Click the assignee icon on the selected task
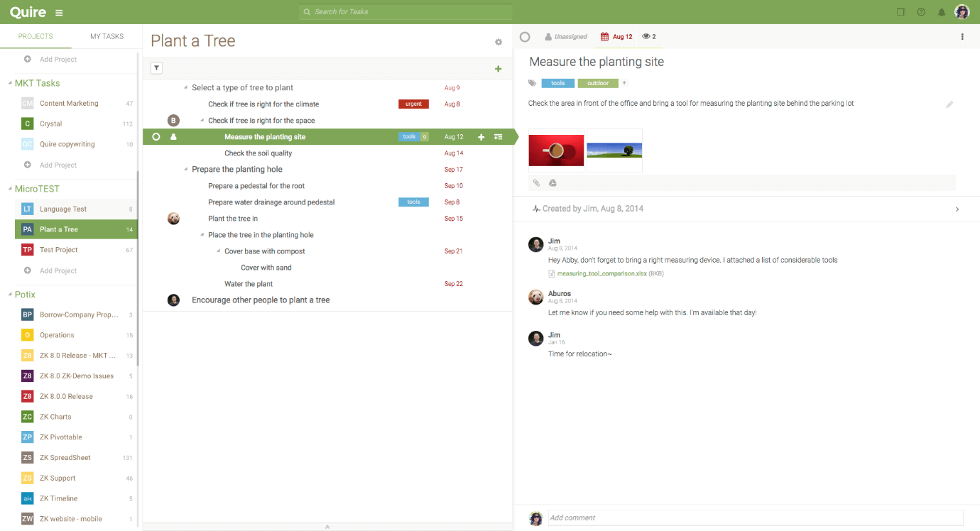This screenshot has width=980, height=531. coord(174,136)
